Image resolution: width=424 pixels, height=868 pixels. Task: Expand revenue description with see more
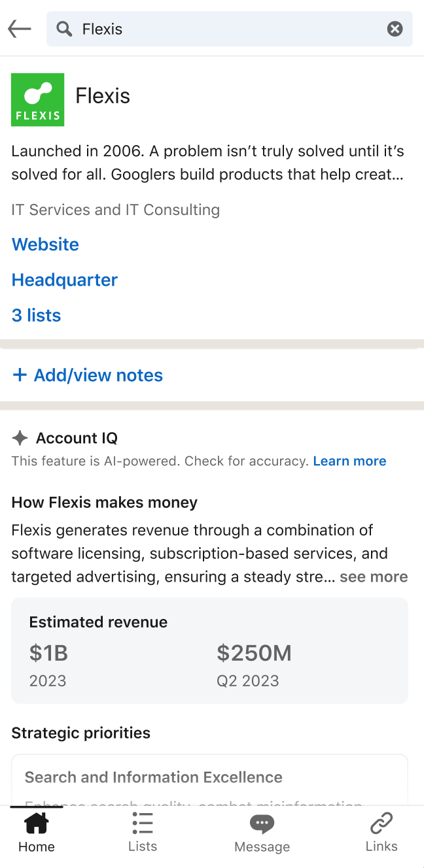coord(374,577)
